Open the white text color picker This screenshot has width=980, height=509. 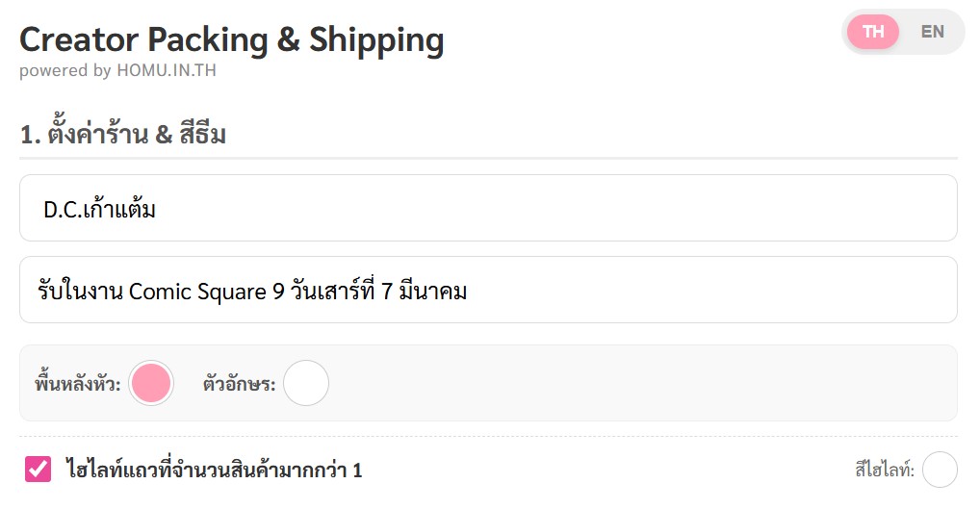click(x=306, y=383)
